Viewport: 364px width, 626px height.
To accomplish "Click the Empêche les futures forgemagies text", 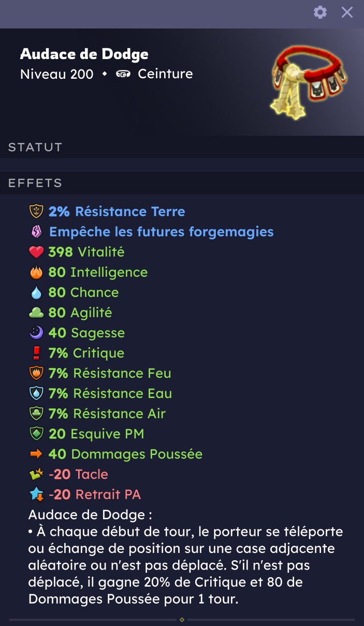I will click(x=161, y=232).
